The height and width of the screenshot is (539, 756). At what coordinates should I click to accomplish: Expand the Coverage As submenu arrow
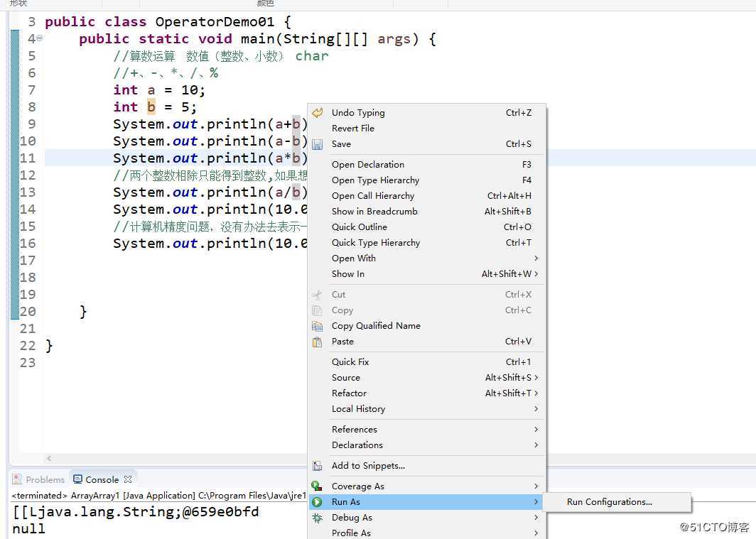(x=536, y=486)
